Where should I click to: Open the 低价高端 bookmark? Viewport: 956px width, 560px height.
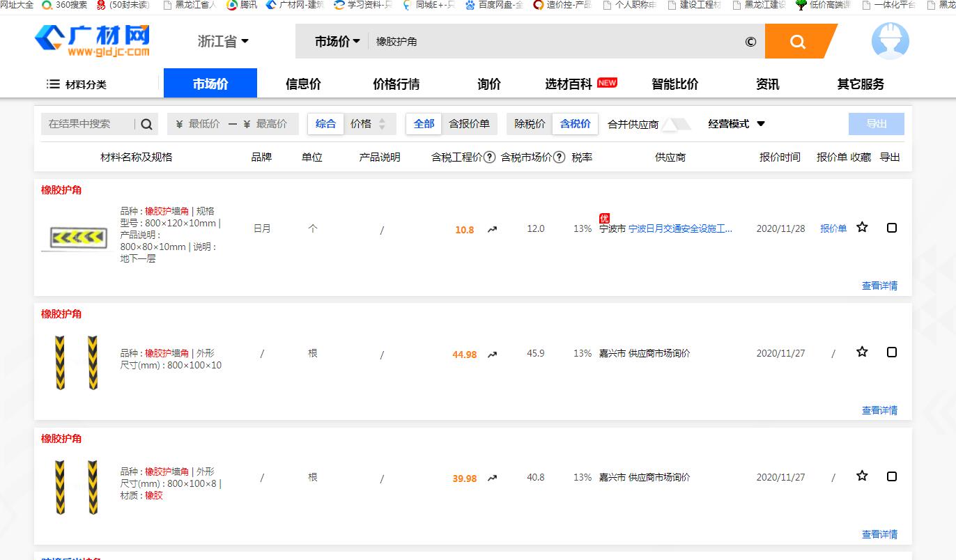tap(823, 5)
